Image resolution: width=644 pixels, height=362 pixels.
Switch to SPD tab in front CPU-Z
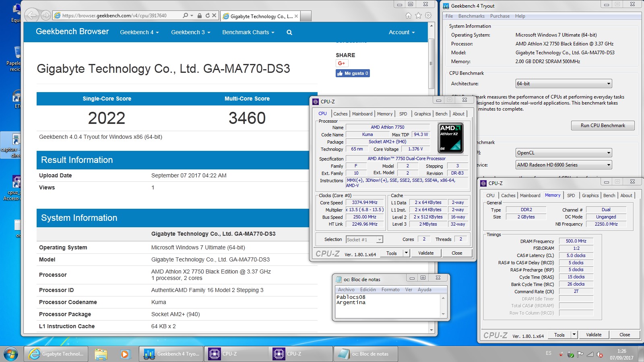click(403, 114)
